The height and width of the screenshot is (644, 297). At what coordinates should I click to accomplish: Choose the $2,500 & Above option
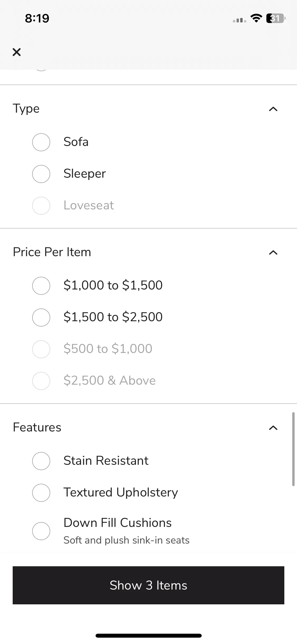coord(41,381)
